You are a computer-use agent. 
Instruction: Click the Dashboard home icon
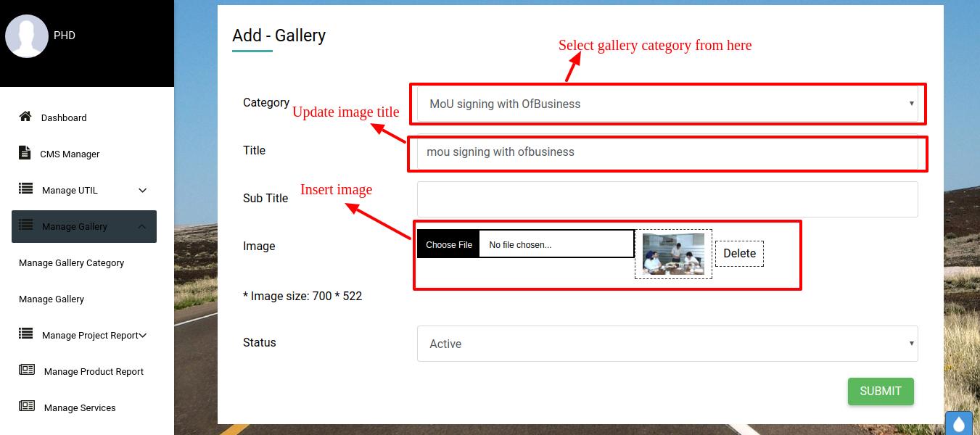(25, 117)
